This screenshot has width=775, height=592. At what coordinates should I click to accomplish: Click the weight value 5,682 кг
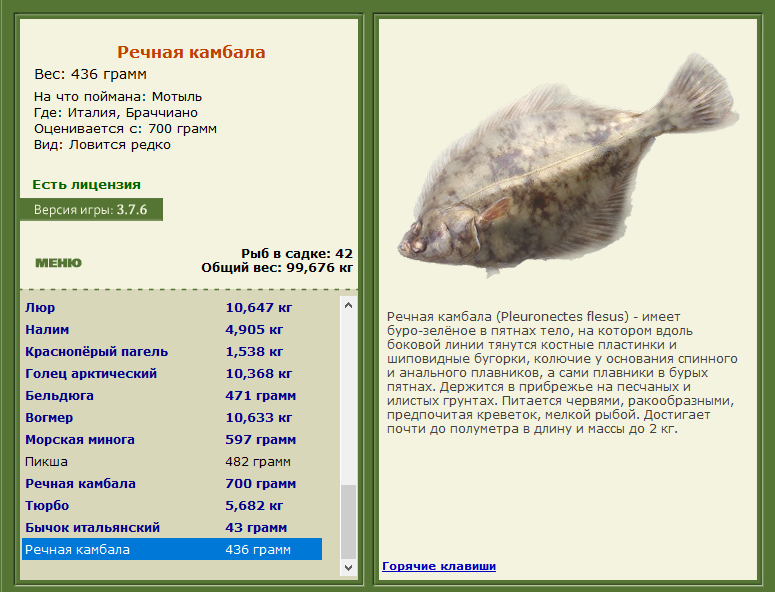point(254,506)
